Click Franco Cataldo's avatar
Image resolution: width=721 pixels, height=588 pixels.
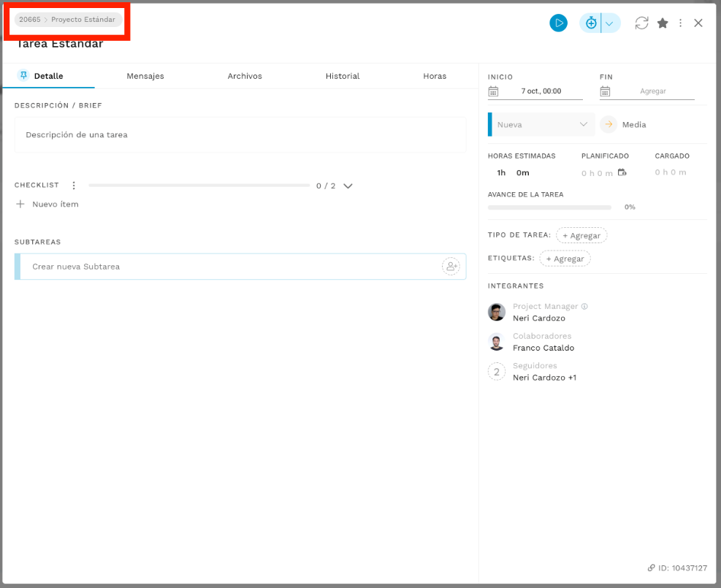point(497,342)
